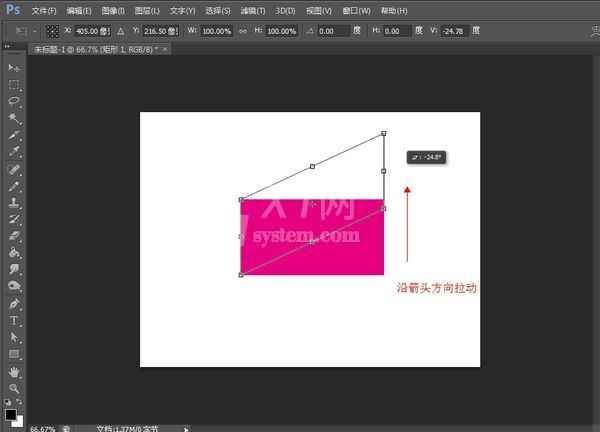Select the History Brush tool
Viewport: 600px width, 432px height.
click(14, 219)
